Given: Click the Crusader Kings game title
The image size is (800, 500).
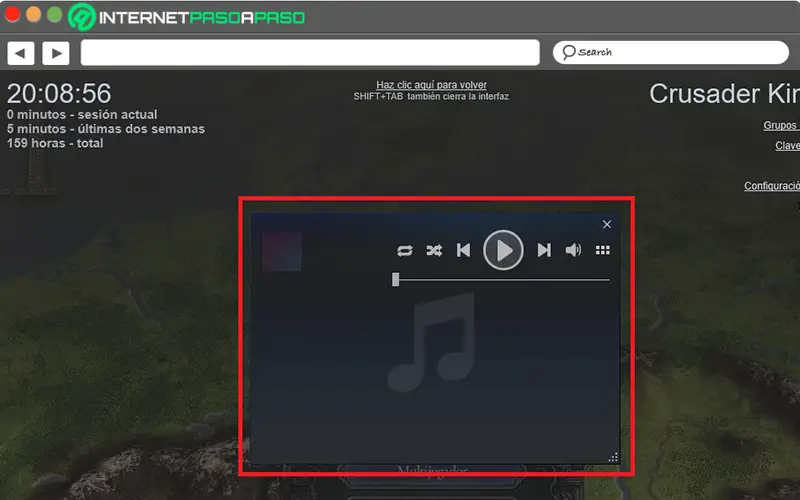Looking at the screenshot, I should 724,94.
